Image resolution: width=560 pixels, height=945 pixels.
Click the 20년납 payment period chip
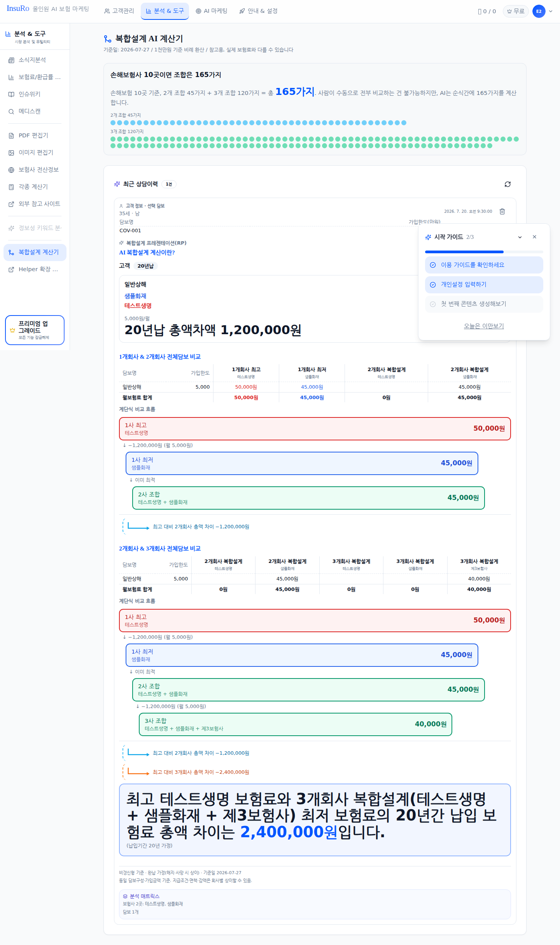145,266
